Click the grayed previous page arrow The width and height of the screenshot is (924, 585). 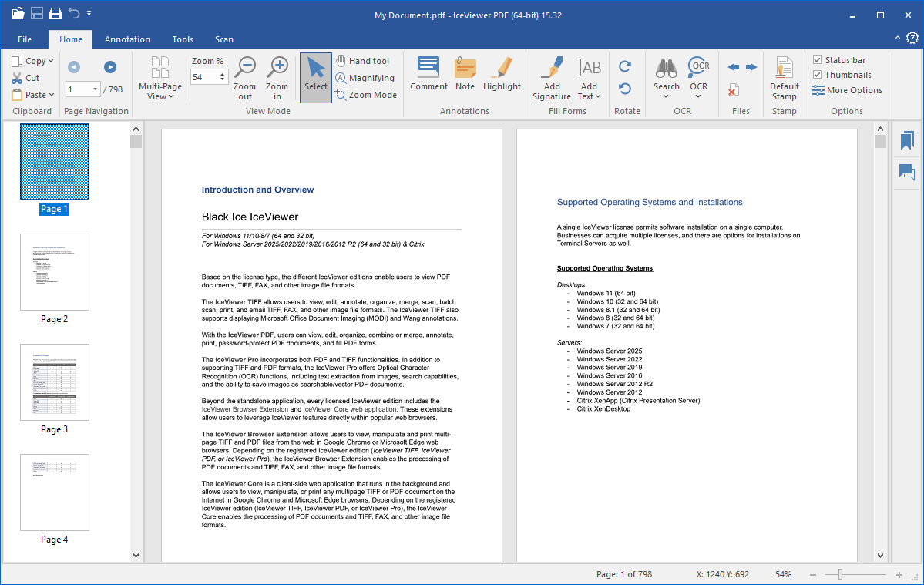point(74,67)
